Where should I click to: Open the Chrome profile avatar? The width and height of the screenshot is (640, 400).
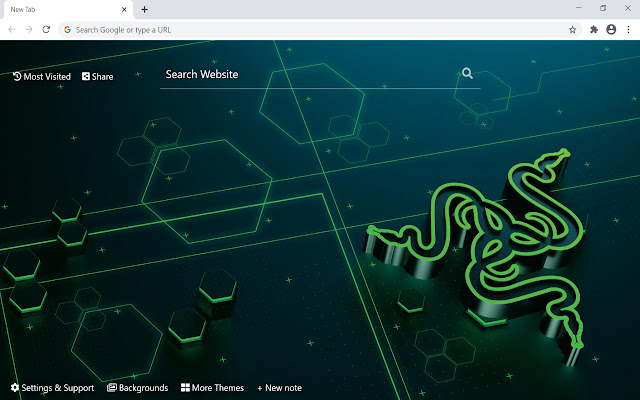[611, 29]
